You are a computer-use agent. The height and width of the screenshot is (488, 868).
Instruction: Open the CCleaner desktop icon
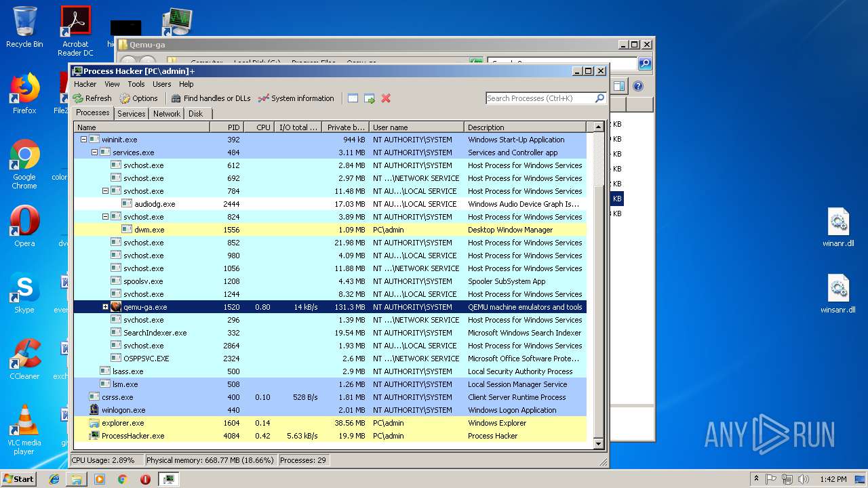[24, 360]
